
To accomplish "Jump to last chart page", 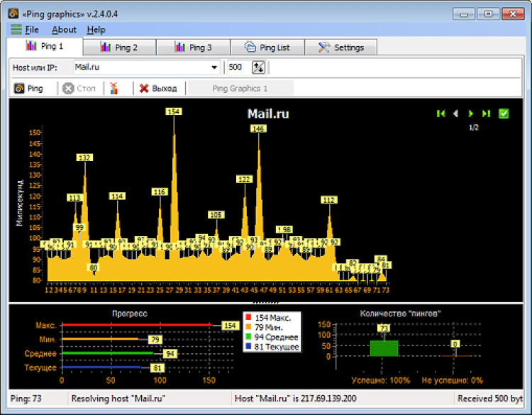I will pos(486,114).
